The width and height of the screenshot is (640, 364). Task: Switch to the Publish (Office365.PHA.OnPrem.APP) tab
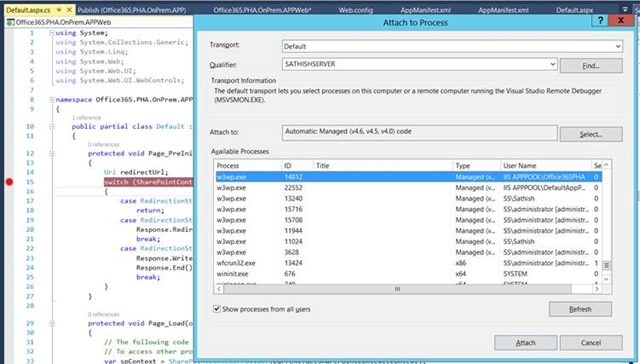132,10
